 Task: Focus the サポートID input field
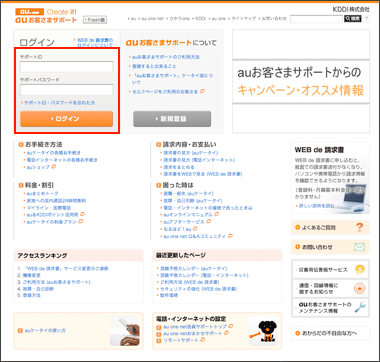67,67
